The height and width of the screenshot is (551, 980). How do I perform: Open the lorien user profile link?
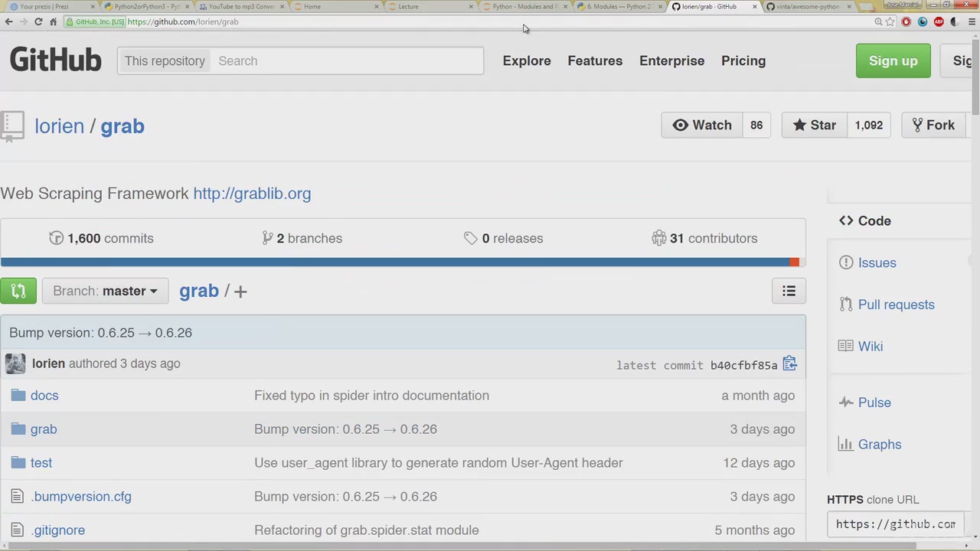[59, 126]
